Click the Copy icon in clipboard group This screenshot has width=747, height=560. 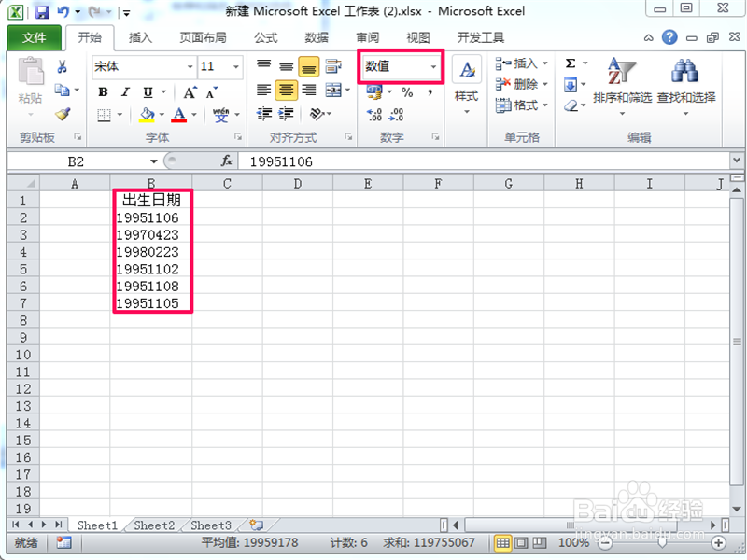tap(62, 90)
